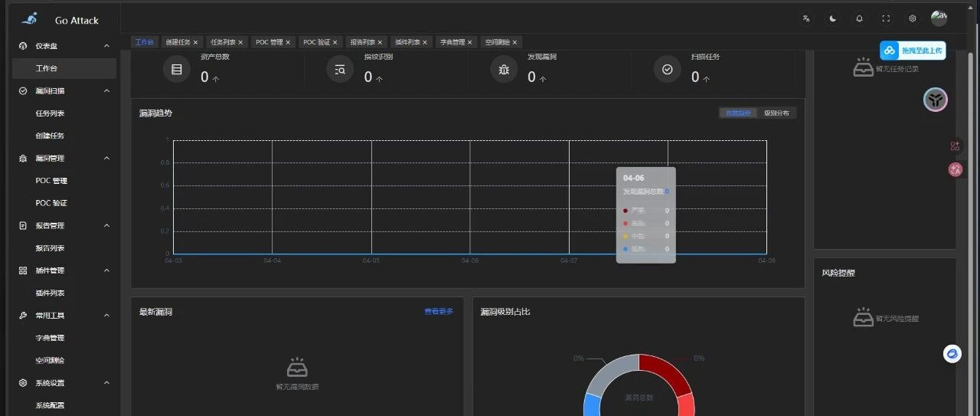Click the 常用工具 wrench icon in sidebar
980x416 pixels.
[x=23, y=316]
